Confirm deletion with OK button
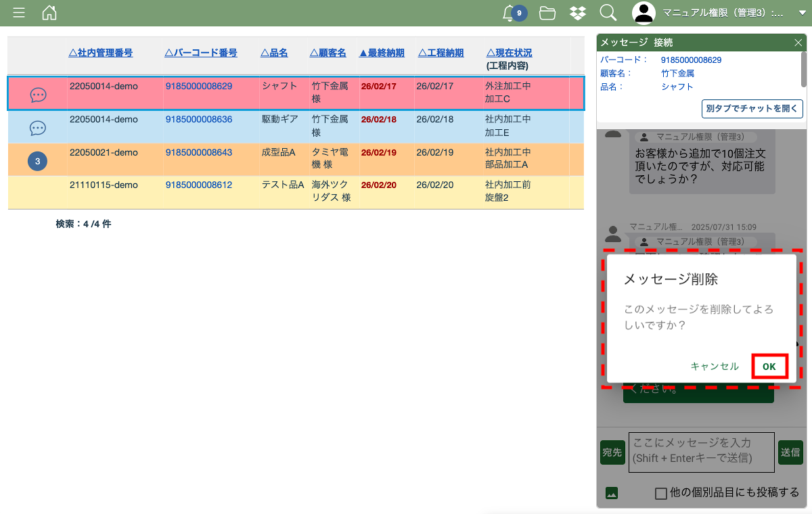The image size is (812, 514). pos(769,367)
